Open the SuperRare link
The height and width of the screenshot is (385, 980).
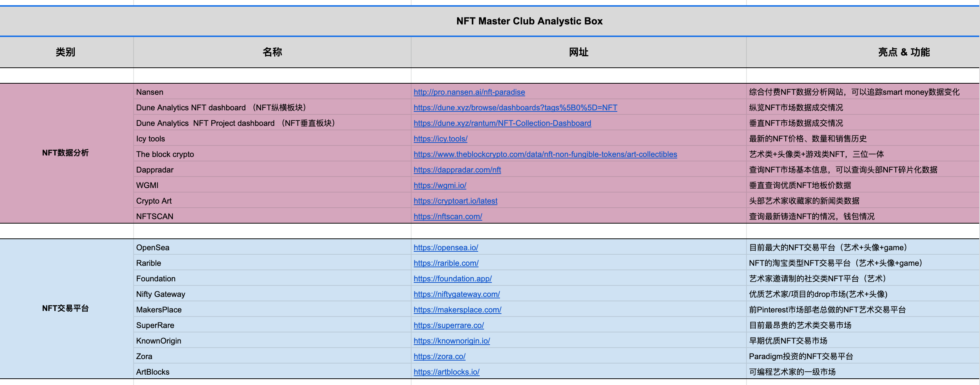pyautogui.click(x=449, y=325)
